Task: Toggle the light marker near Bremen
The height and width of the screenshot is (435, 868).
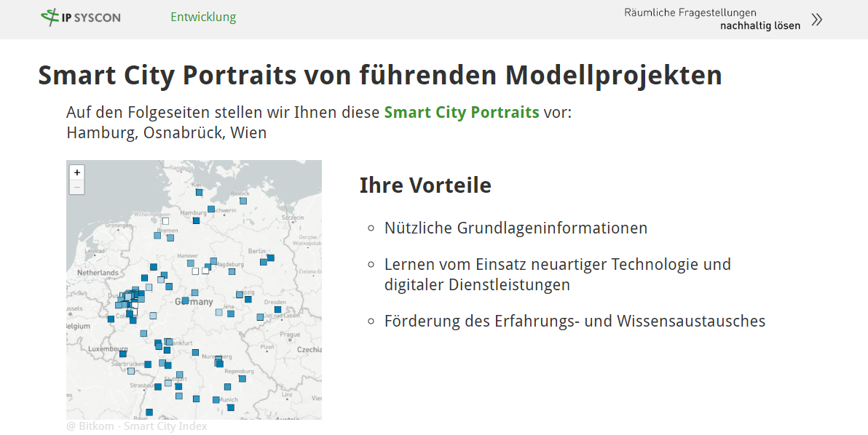Action: [x=157, y=235]
